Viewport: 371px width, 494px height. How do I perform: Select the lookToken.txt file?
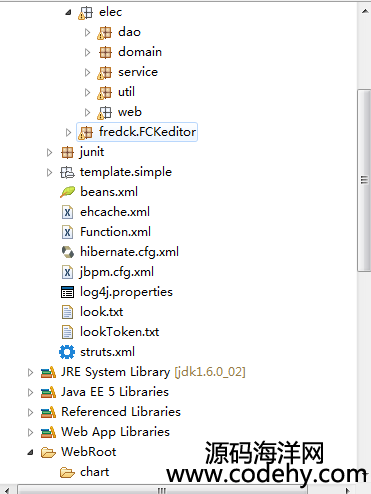pos(119,332)
